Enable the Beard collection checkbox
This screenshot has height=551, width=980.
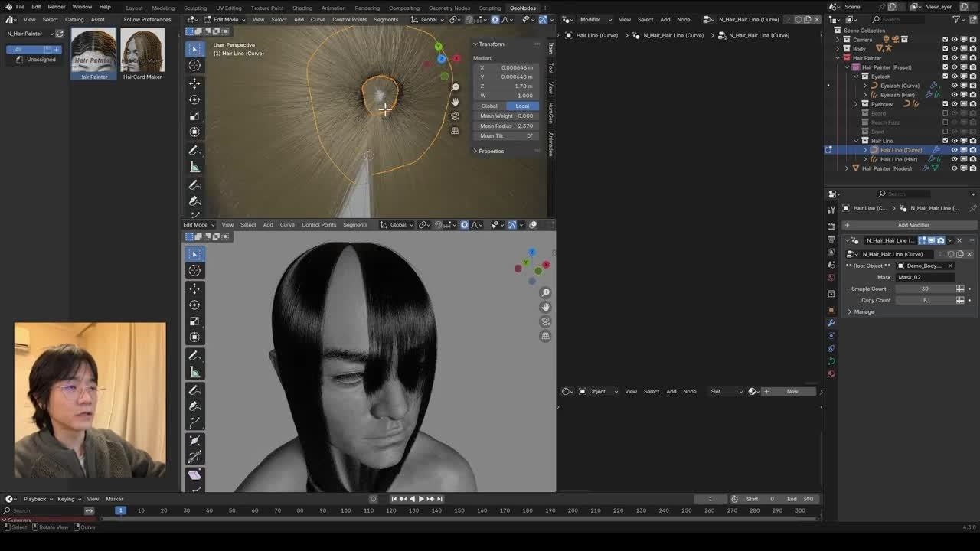click(945, 113)
